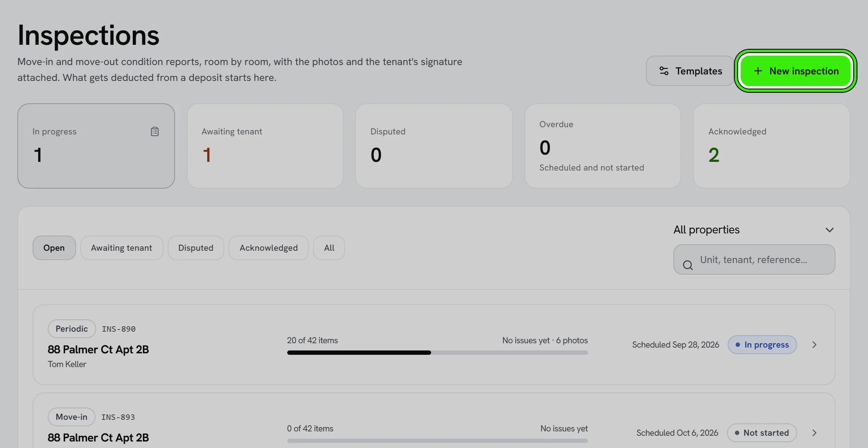Click the Inspections page heading
The height and width of the screenshot is (448, 868).
point(89,35)
